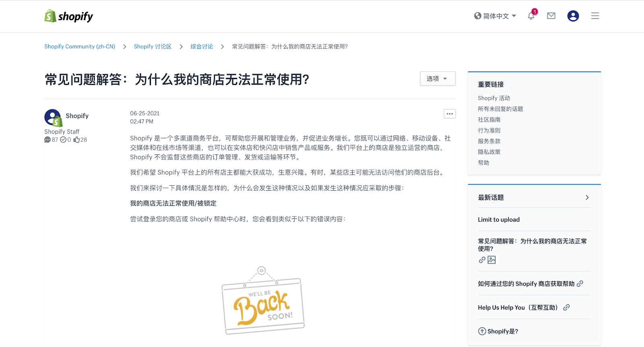Click the 重要链接 sidebar heading
The height and width of the screenshot is (347, 644).
click(x=491, y=84)
